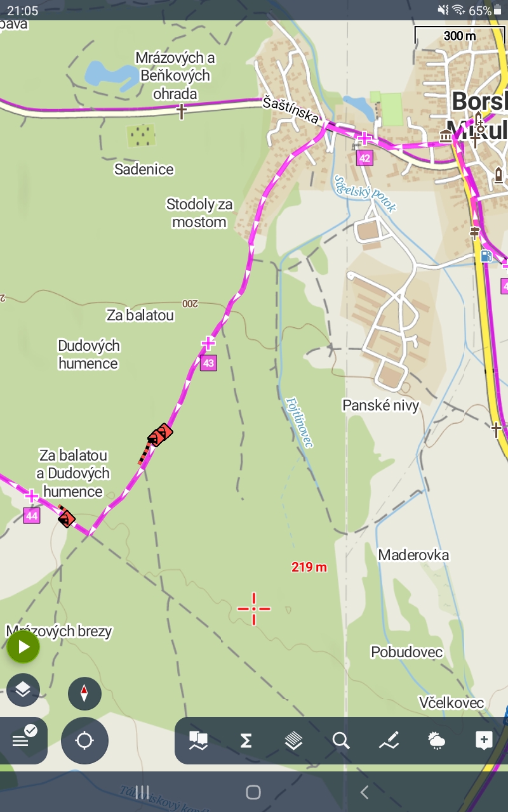Image resolution: width=508 pixels, height=812 pixels.
Task: Open the sigma statistics tool
Action: pyautogui.click(x=246, y=740)
